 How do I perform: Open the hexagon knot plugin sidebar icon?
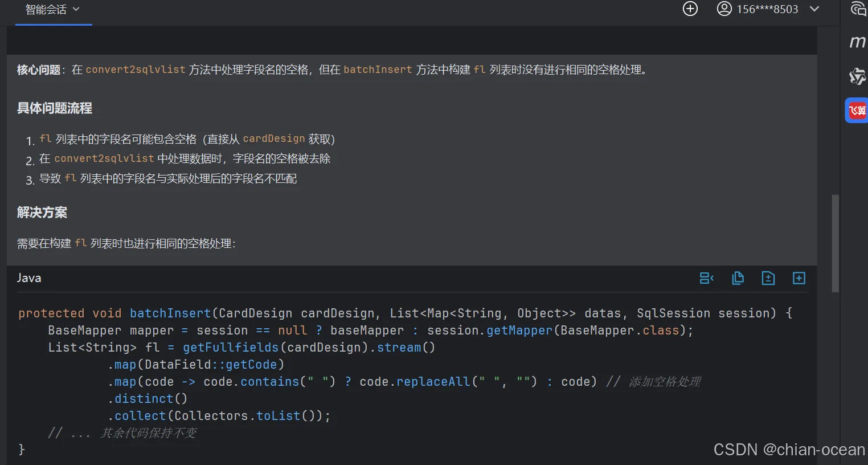[x=857, y=76]
